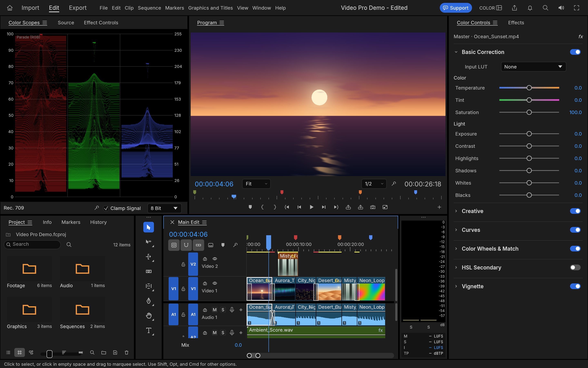588x368 pixels.
Task: Select the Selection arrow tool
Action: point(148,227)
